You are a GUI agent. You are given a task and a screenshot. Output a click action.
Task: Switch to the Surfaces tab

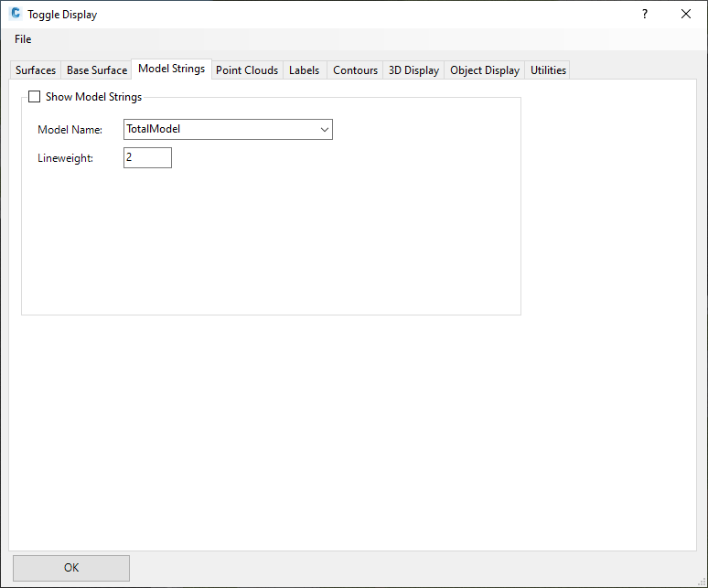click(x=36, y=70)
